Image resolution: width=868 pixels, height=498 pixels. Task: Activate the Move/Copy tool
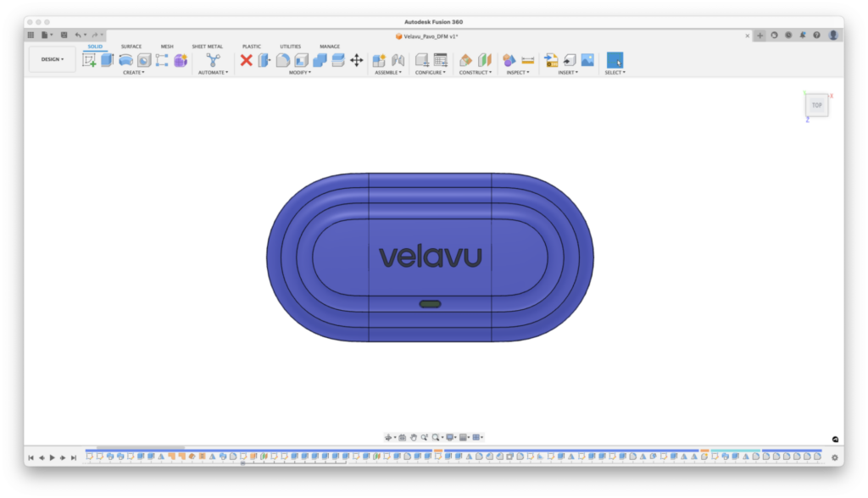357,60
